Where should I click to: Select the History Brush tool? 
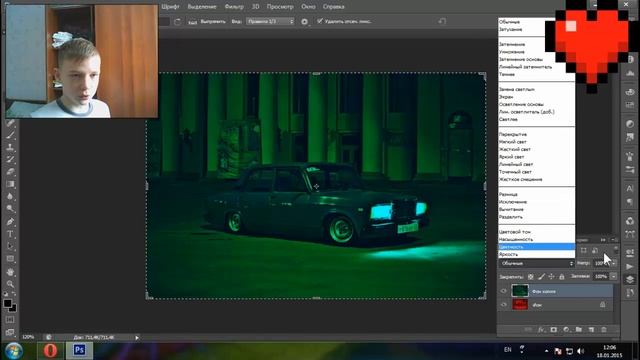[10, 159]
